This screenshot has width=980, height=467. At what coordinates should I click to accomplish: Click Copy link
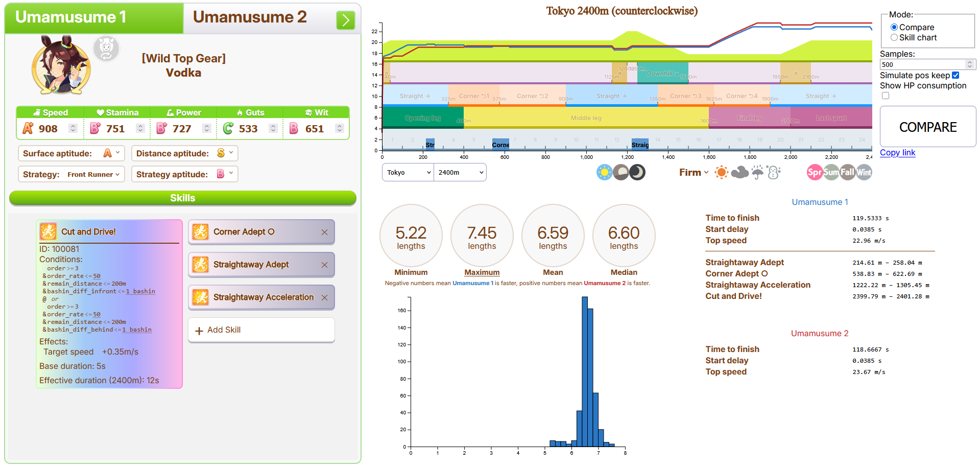[897, 152]
